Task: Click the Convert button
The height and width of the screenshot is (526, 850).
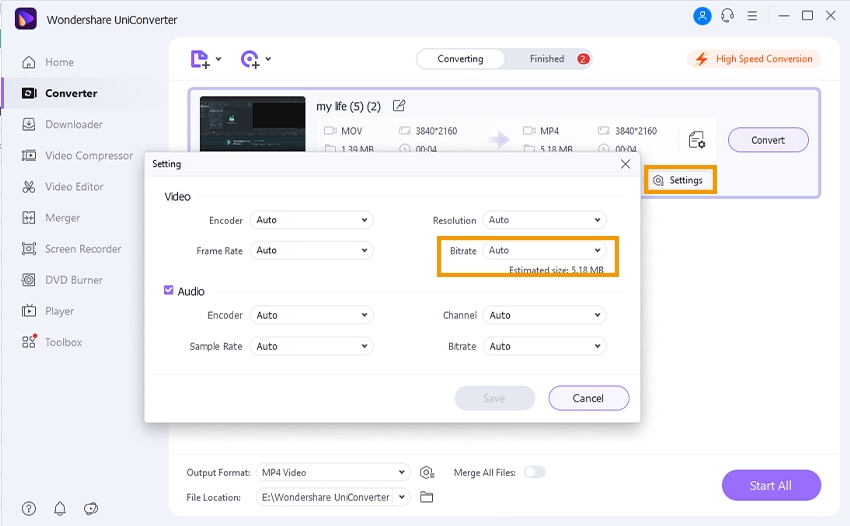Action: point(768,140)
